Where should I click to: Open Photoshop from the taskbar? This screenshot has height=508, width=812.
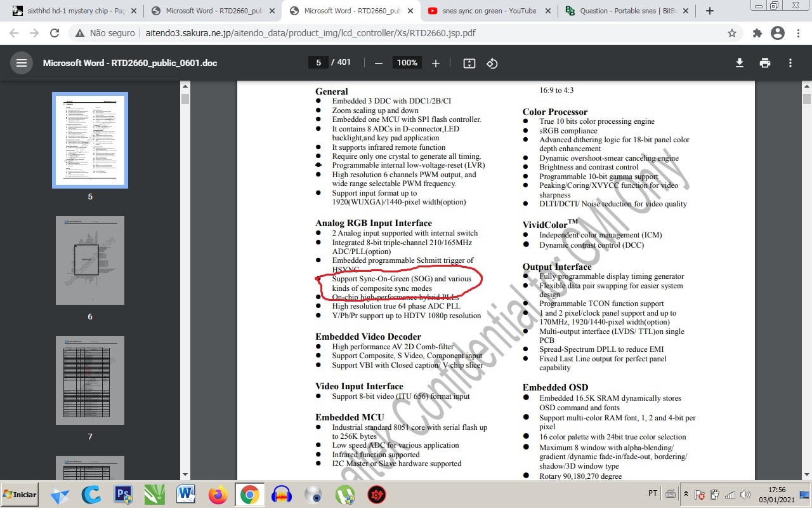tap(123, 495)
